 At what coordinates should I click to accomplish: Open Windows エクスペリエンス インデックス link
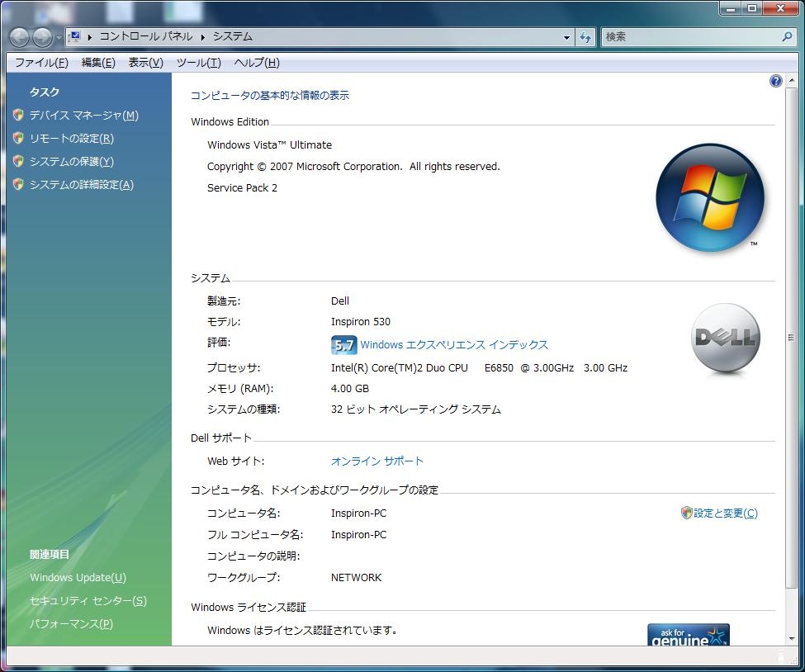coord(454,345)
